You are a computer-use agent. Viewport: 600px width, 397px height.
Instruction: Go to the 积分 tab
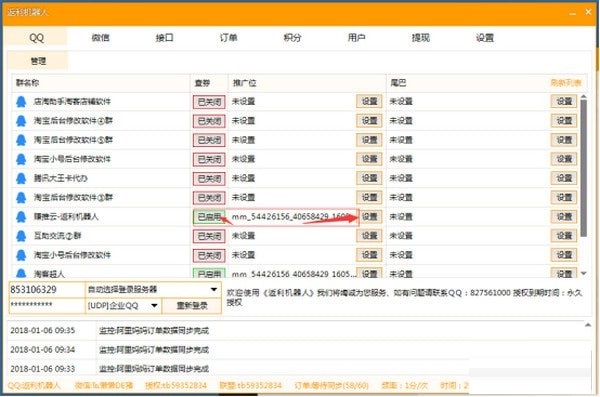292,38
